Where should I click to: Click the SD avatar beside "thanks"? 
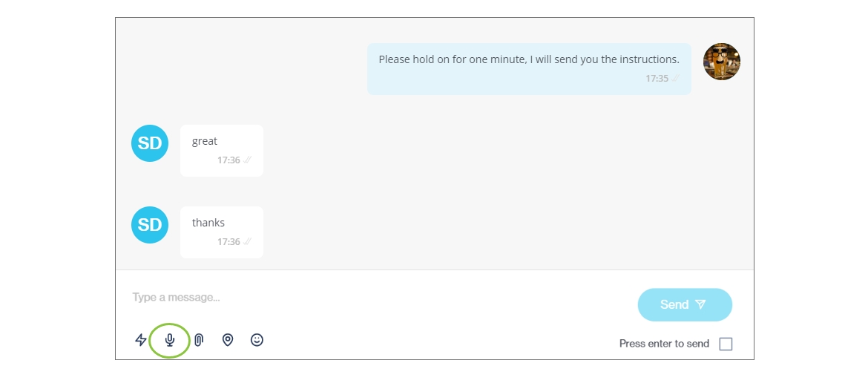pos(150,225)
